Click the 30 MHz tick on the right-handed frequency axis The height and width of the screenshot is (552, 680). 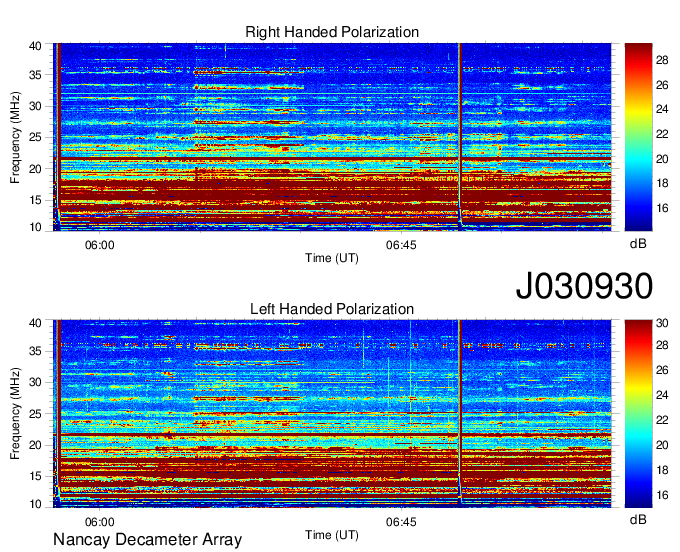(x=36, y=106)
